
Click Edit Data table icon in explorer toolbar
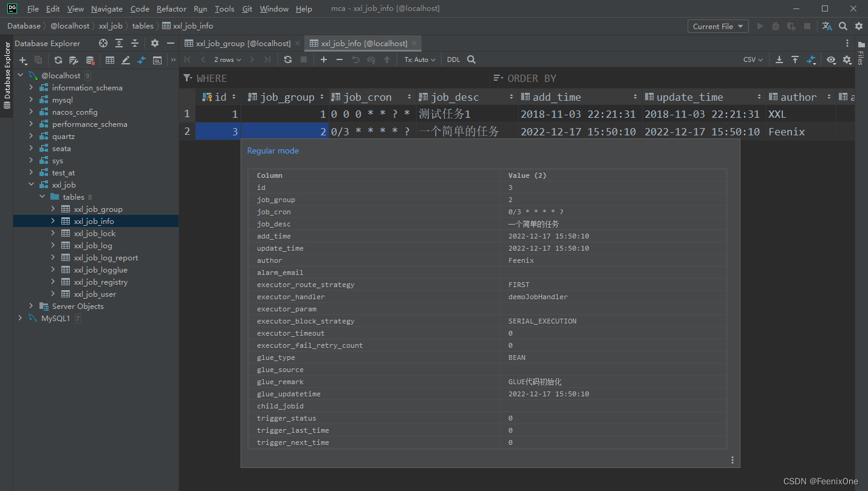click(110, 60)
